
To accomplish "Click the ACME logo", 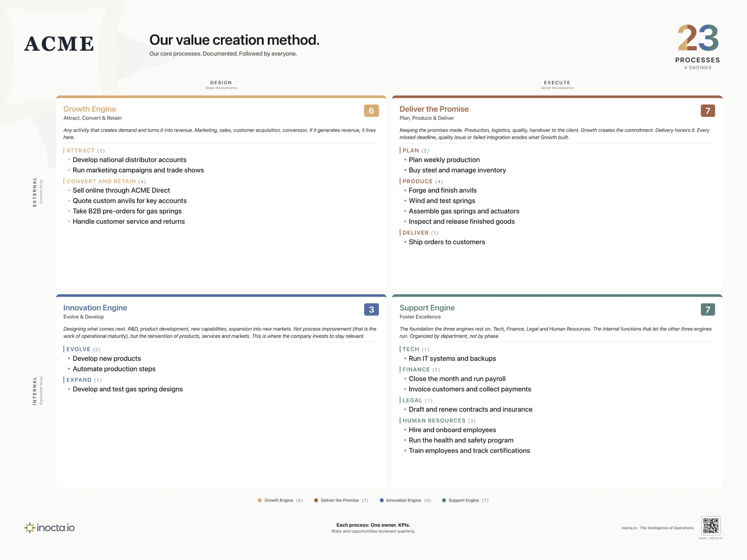I will (x=59, y=44).
